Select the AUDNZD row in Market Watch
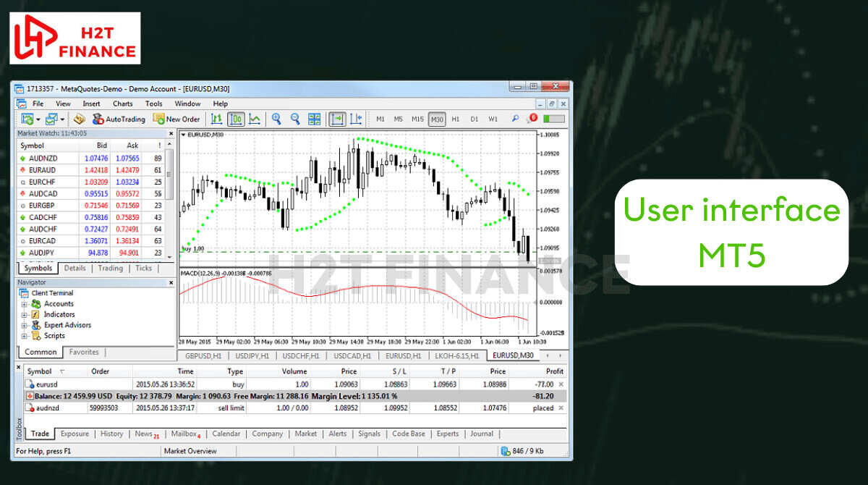868x485 pixels. tap(90, 158)
